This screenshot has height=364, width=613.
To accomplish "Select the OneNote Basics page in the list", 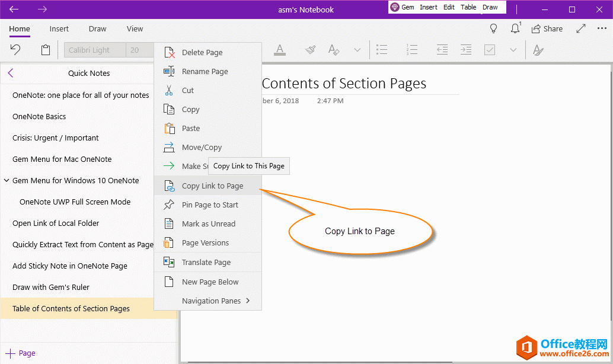I will (39, 117).
